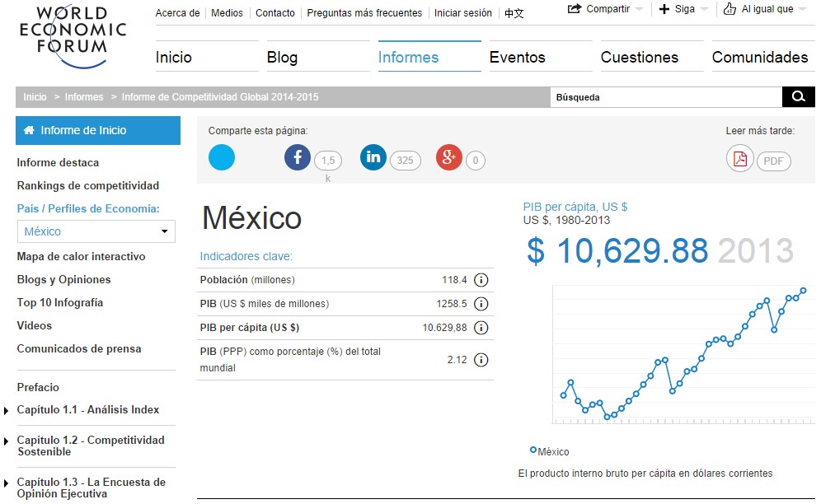
Task: Click País / Perfiles de Economía label
Action: click(88, 209)
